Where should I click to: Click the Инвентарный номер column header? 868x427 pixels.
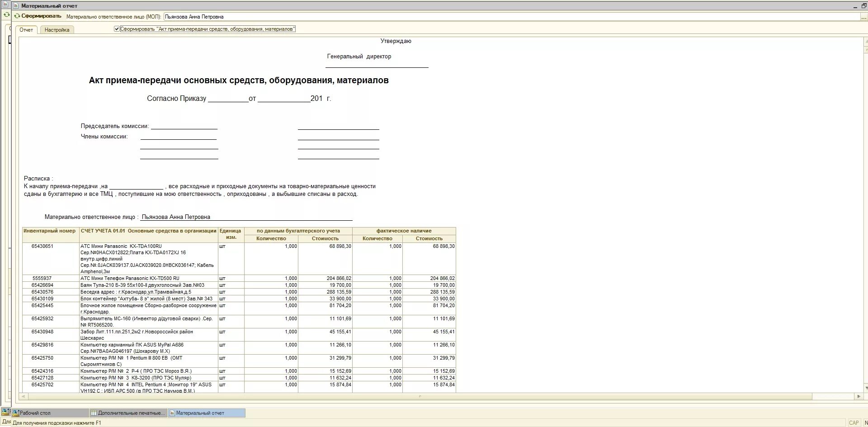click(x=50, y=231)
